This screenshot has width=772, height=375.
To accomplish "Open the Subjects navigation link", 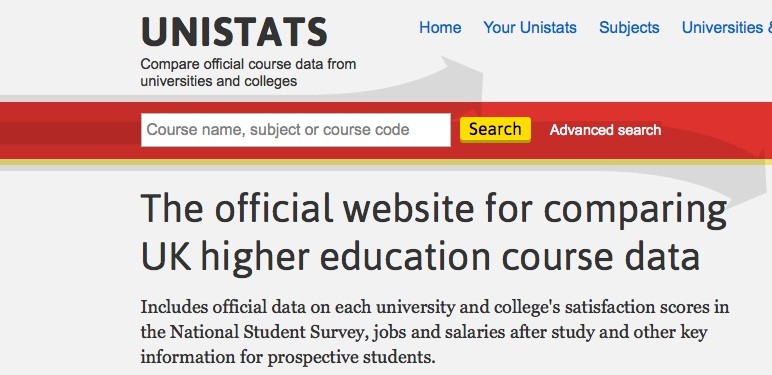I will point(629,28).
